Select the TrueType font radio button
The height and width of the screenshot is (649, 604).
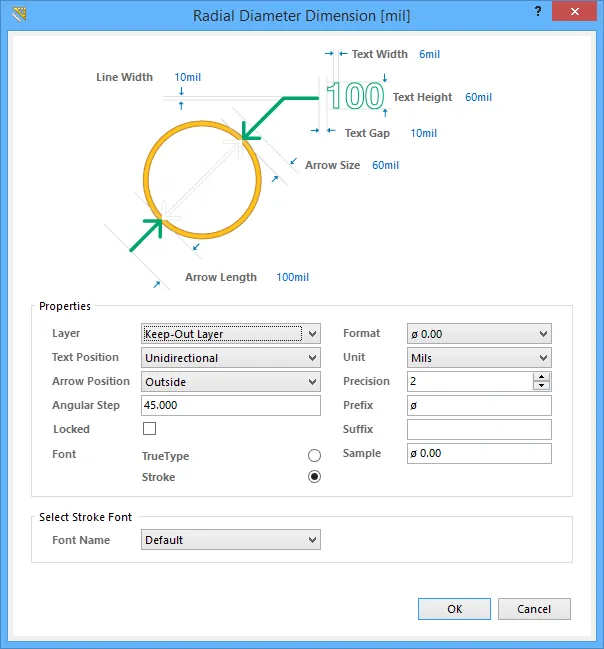tap(314, 455)
